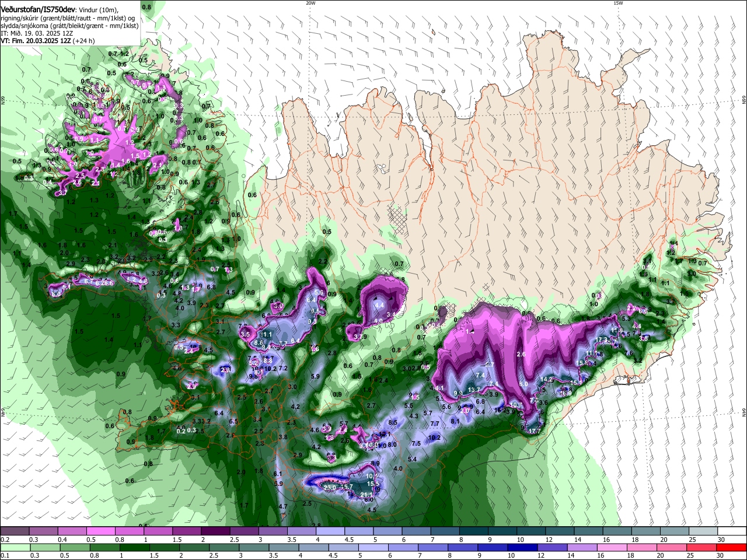Screen dimensions: 747x560
Task: Click the 17.7 precipitation value near the coast
Action: pyautogui.click(x=535, y=431)
